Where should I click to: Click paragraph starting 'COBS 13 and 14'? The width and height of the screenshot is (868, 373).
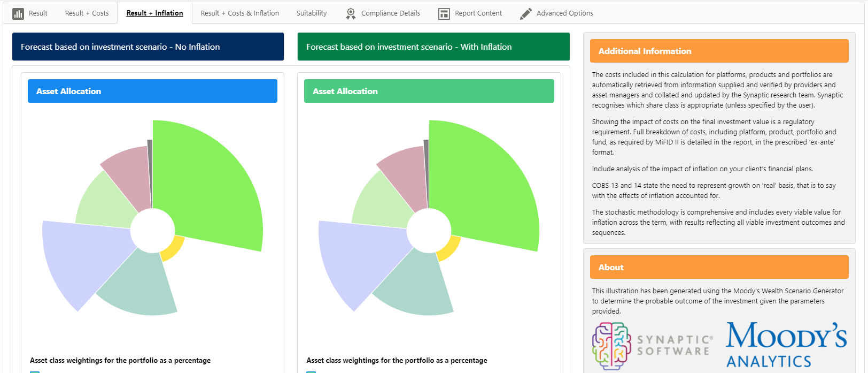(714, 191)
